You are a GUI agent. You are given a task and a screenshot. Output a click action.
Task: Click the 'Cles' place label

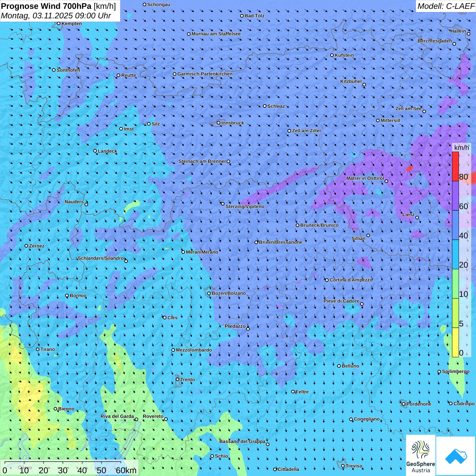172,318
